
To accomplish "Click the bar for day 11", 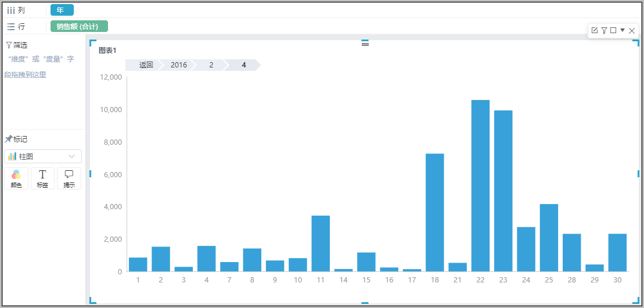I will coord(321,243).
